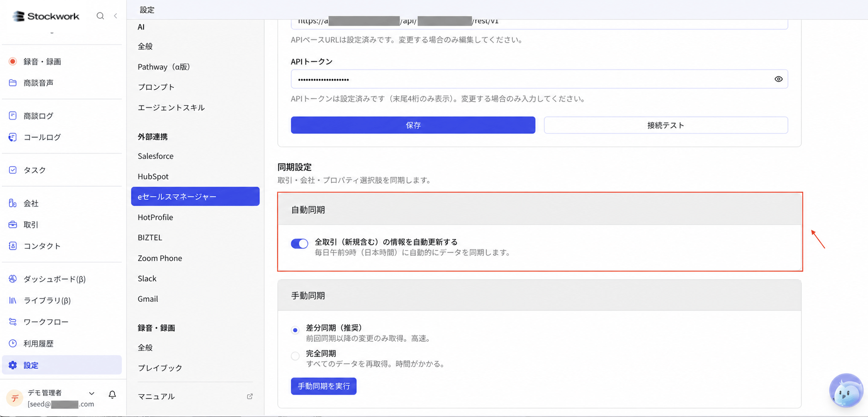
Task: Click the 手動同期 section header
Action: pyautogui.click(x=540, y=296)
